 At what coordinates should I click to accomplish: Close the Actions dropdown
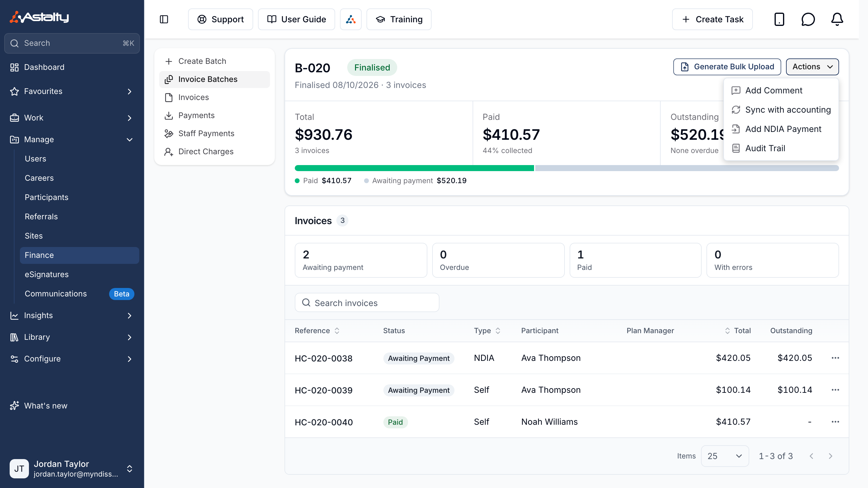(812, 67)
